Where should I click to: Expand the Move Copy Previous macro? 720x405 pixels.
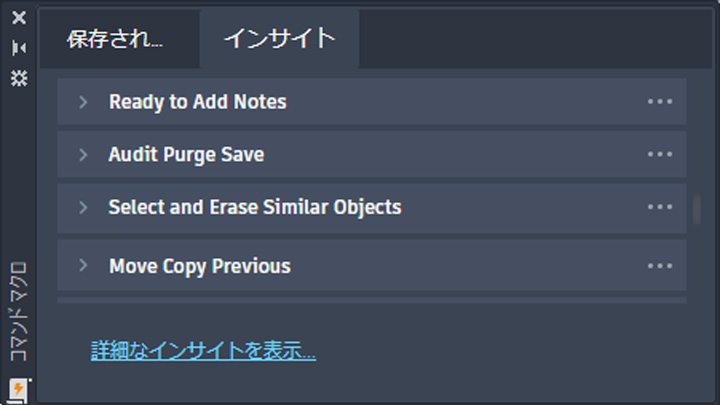[x=83, y=265]
